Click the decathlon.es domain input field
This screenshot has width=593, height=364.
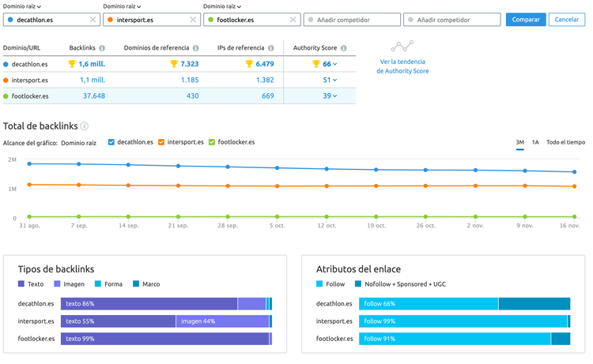[x=52, y=20]
